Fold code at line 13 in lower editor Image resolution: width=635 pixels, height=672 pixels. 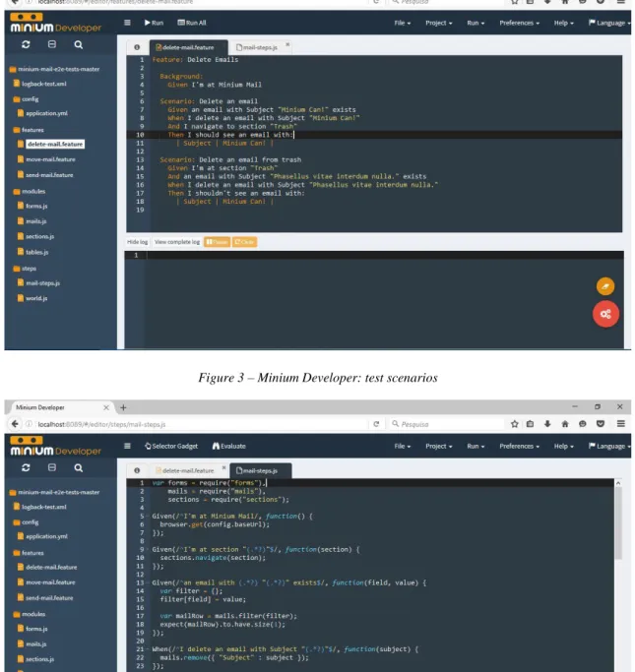148,582
